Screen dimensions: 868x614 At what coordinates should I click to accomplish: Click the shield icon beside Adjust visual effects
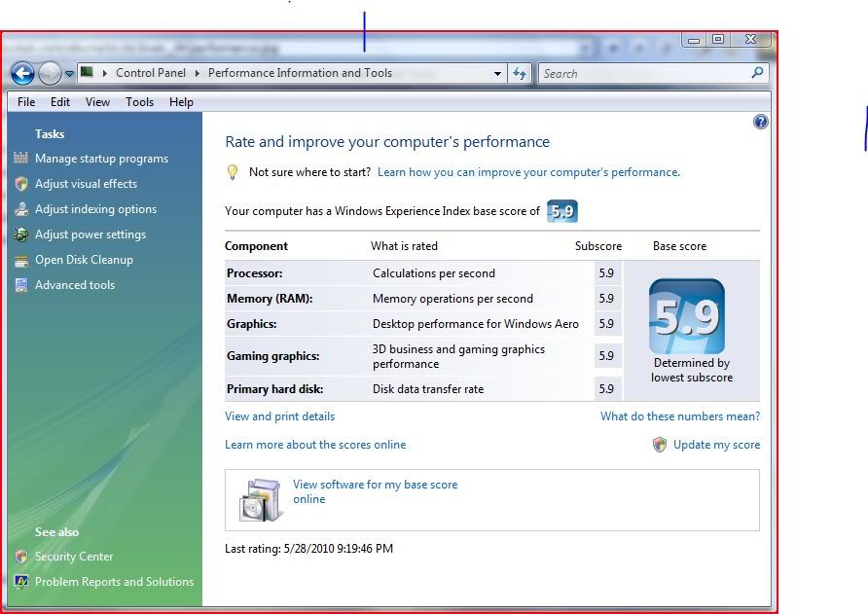[21, 184]
